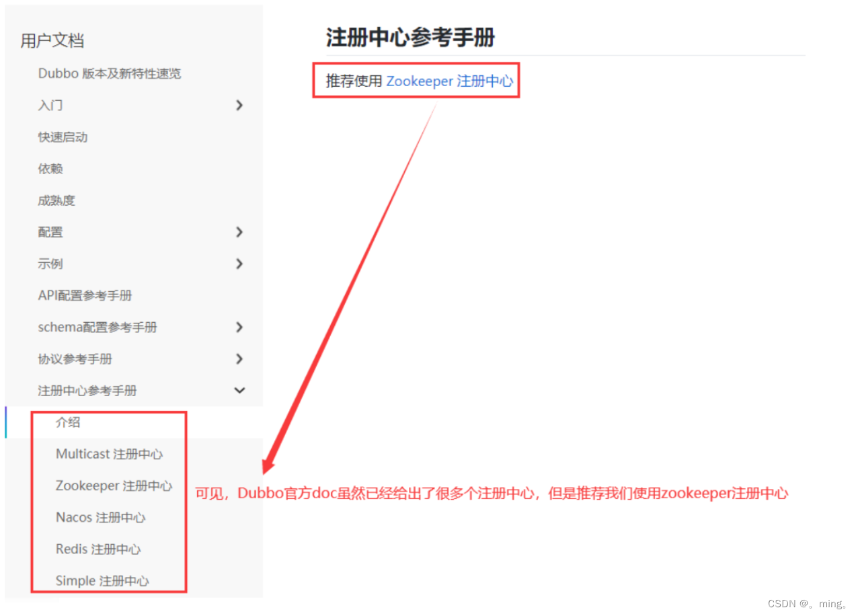Open API配置参考手册 page
Image resolution: width=856 pixels, height=616 pixels.
point(85,296)
